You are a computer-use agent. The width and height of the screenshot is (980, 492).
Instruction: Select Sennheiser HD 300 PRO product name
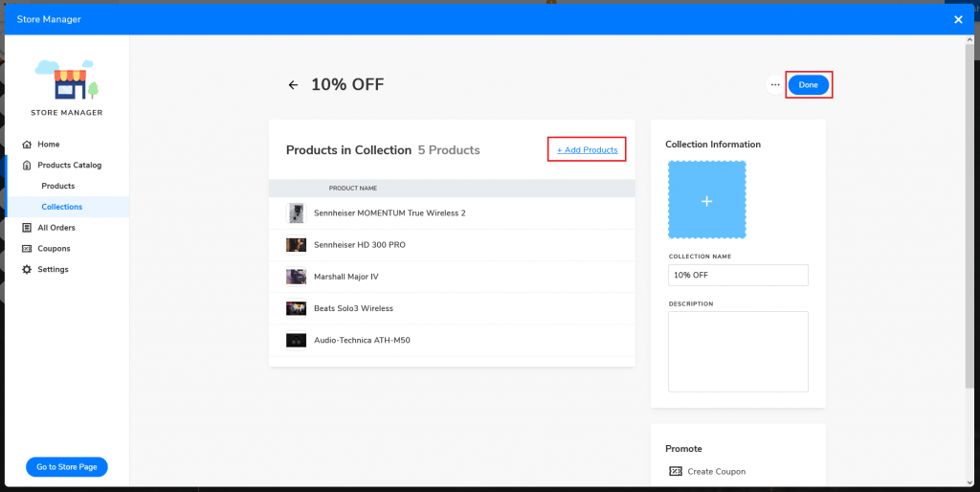tap(360, 245)
